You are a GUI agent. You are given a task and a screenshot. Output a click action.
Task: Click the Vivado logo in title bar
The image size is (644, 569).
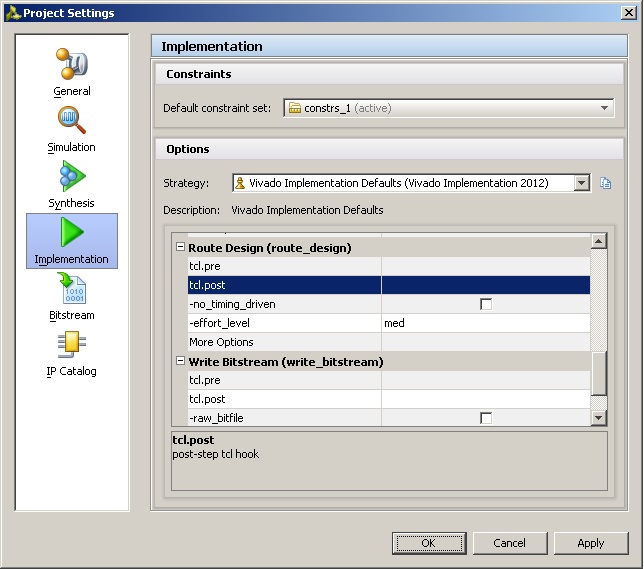coord(12,13)
